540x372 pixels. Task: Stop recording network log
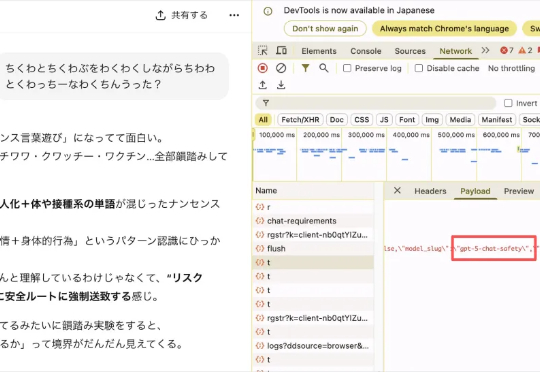262,68
